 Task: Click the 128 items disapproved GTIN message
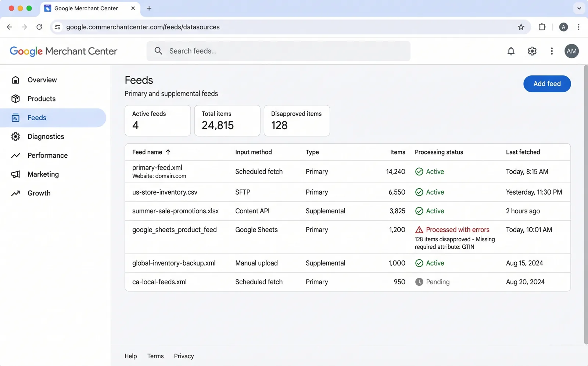pyautogui.click(x=455, y=243)
